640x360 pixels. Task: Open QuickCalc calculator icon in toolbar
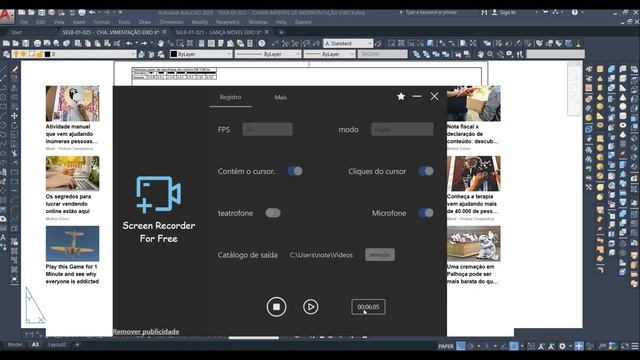250,43
